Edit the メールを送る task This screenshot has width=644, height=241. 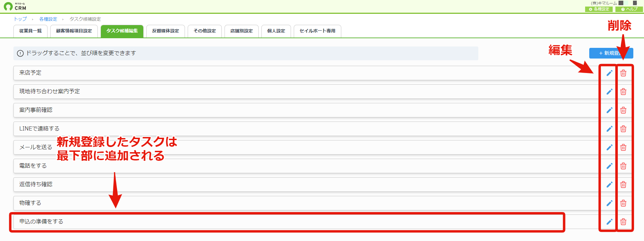pyautogui.click(x=609, y=147)
